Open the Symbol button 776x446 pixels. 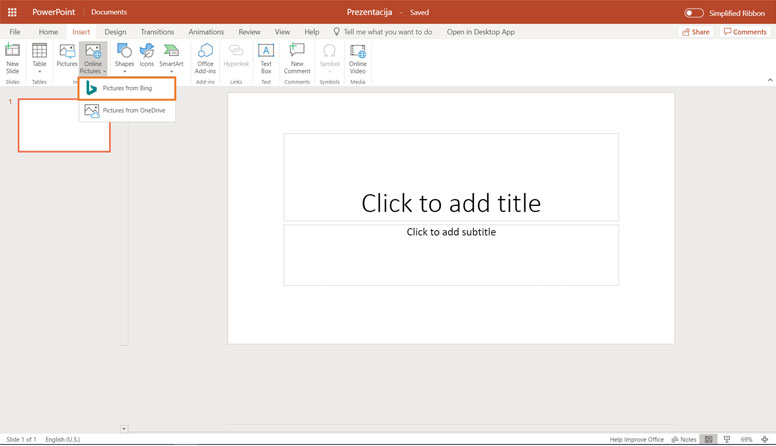(329, 57)
